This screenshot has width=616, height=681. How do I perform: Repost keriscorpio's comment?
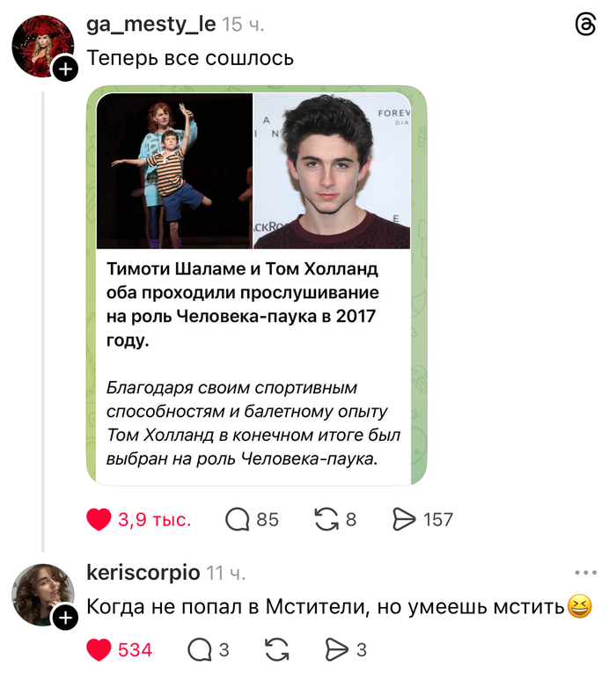click(276, 649)
